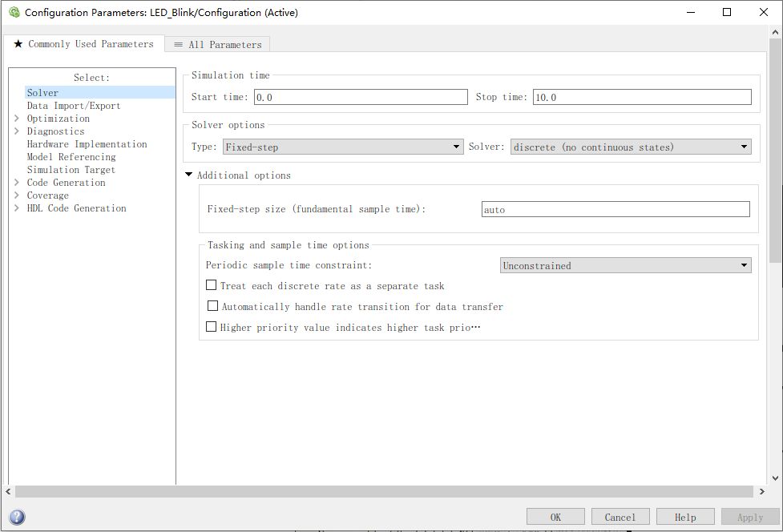Click the horizontal scrollbar left arrow
Screen dimensions: 783x532
coord(9,492)
